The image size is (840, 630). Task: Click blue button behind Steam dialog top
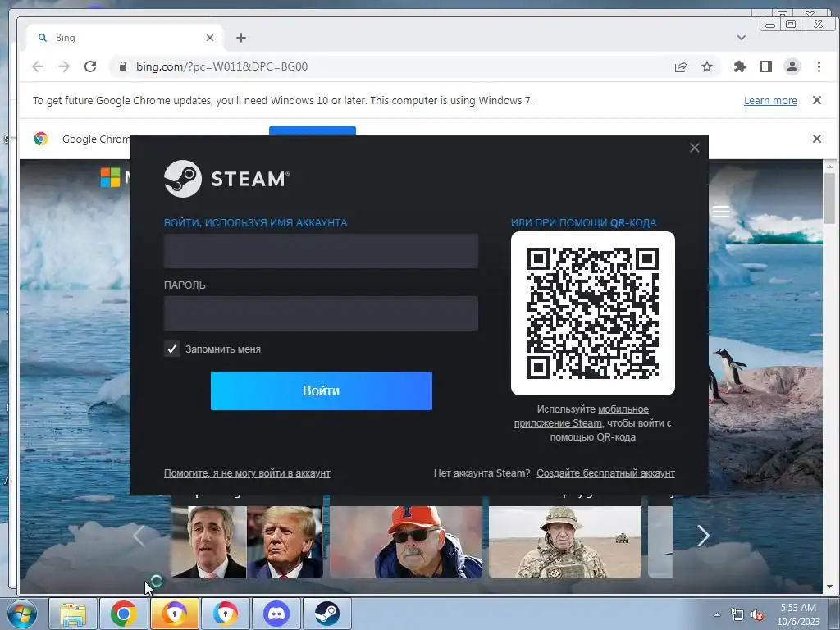pos(313,130)
